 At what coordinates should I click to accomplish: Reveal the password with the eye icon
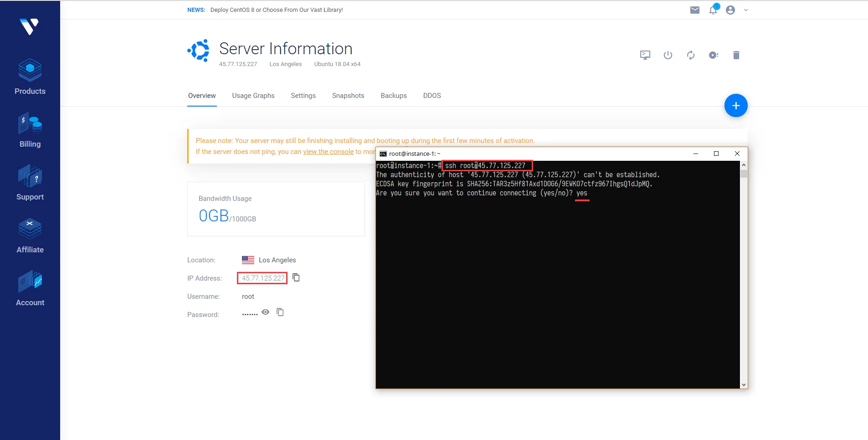click(266, 312)
